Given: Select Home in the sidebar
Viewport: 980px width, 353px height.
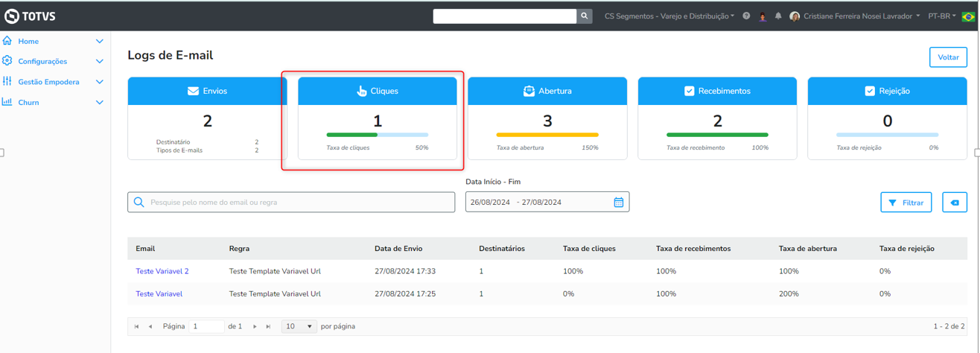Looking at the screenshot, I should (28, 42).
